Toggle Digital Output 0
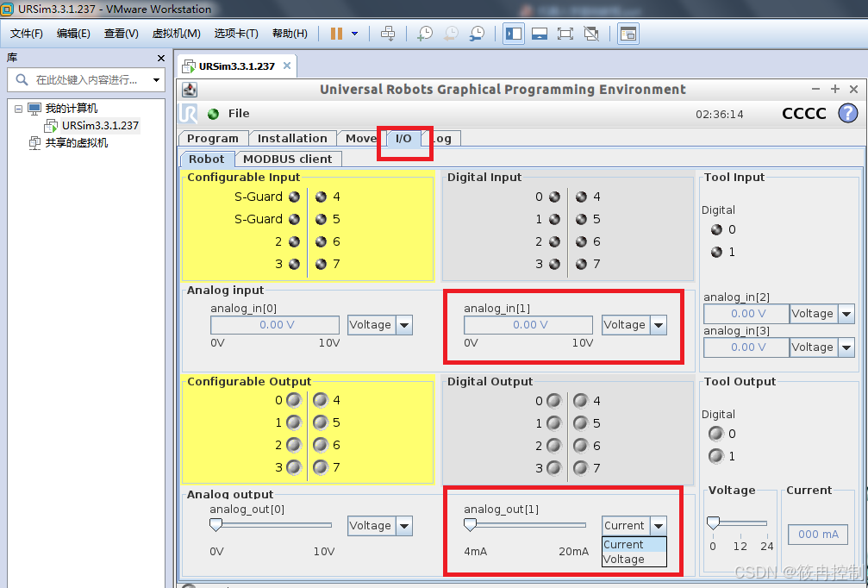868x588 pixels. [554, 401]
